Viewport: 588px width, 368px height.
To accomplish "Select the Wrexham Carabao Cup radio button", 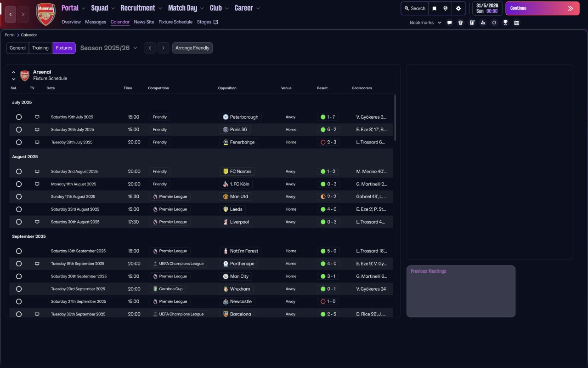I will (x=19, y=289).
